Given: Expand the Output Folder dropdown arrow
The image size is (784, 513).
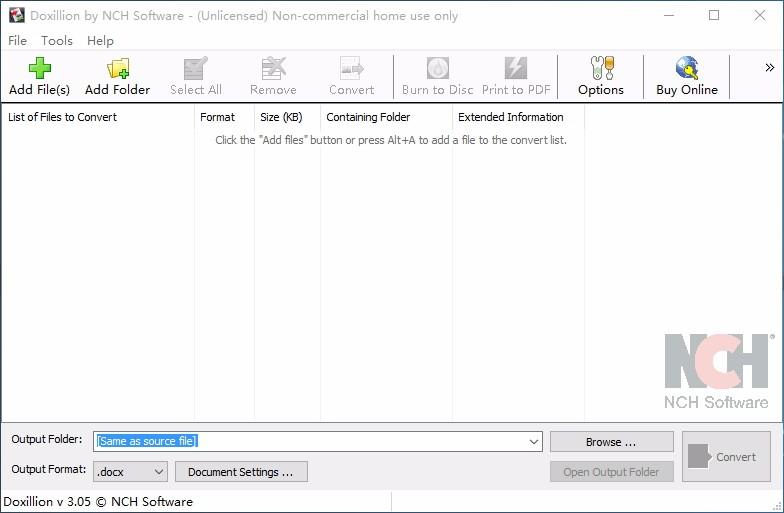Looking at the screenshot, I should click(x=534, y=442).
